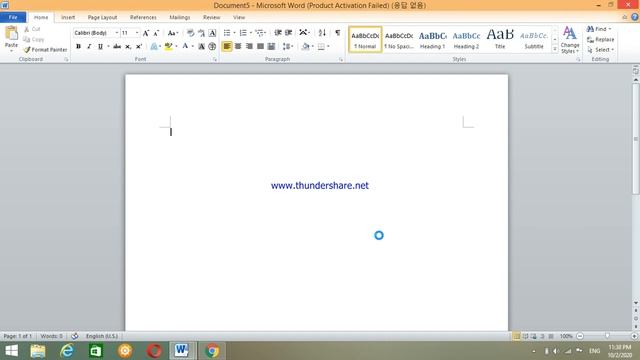The height and width of the screenshot is (360, 640).
Task: Click the Copy icon
Action: (27, 39)
